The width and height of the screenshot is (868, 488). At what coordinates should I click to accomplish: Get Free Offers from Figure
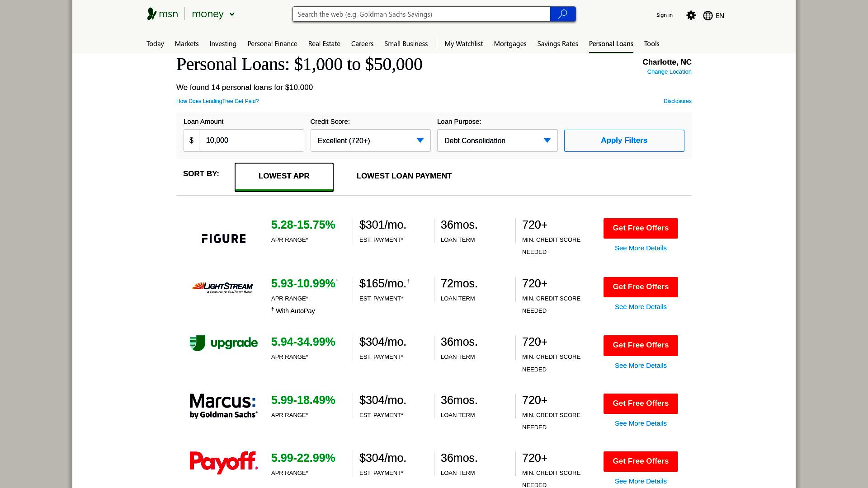coord(641,228)
